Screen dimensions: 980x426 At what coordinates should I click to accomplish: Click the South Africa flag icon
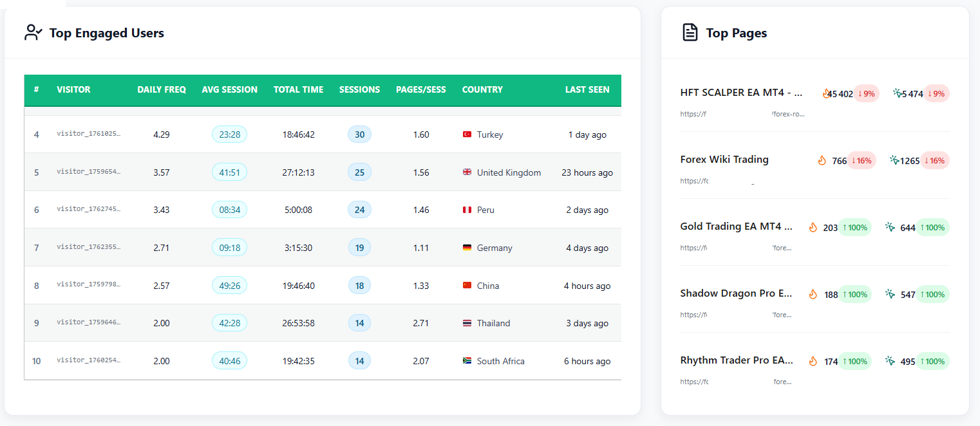click(x=467, y=361)
